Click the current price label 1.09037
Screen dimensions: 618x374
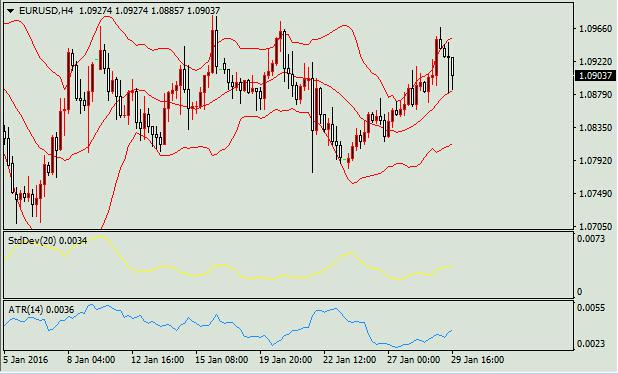pyautogui.click(x=595, y=76)
